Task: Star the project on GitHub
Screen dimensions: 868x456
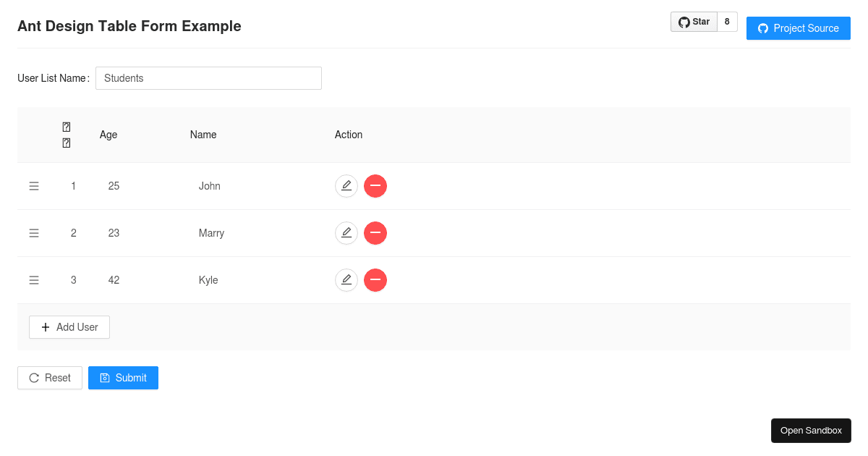Action: (694, 21)
